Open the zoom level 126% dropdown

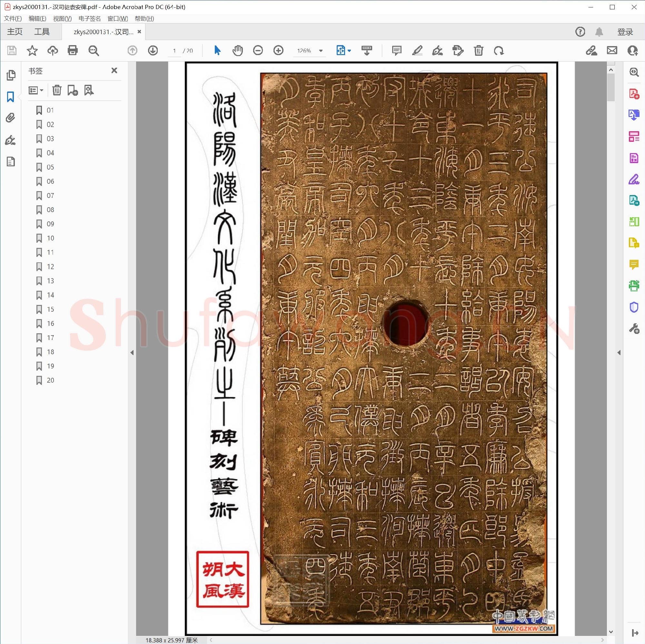coord(309,51)
